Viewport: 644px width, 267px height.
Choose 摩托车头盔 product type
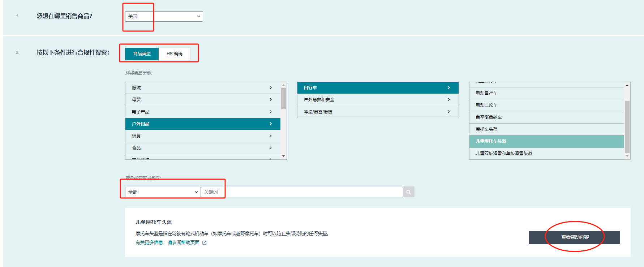pyautogui.click(x=547, y=129)
